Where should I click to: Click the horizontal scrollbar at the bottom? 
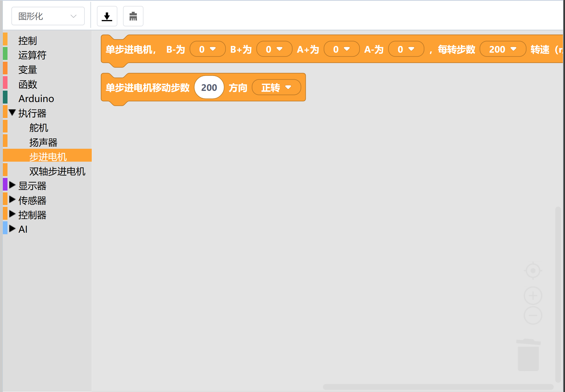pos(438,387)
